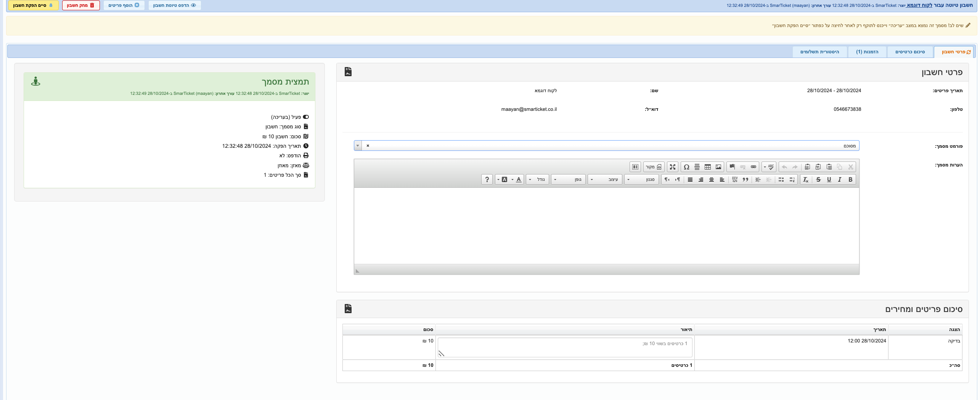Click the Copy icon in the editor toolbar
This screenshot has height=400, width=980.
839,167
